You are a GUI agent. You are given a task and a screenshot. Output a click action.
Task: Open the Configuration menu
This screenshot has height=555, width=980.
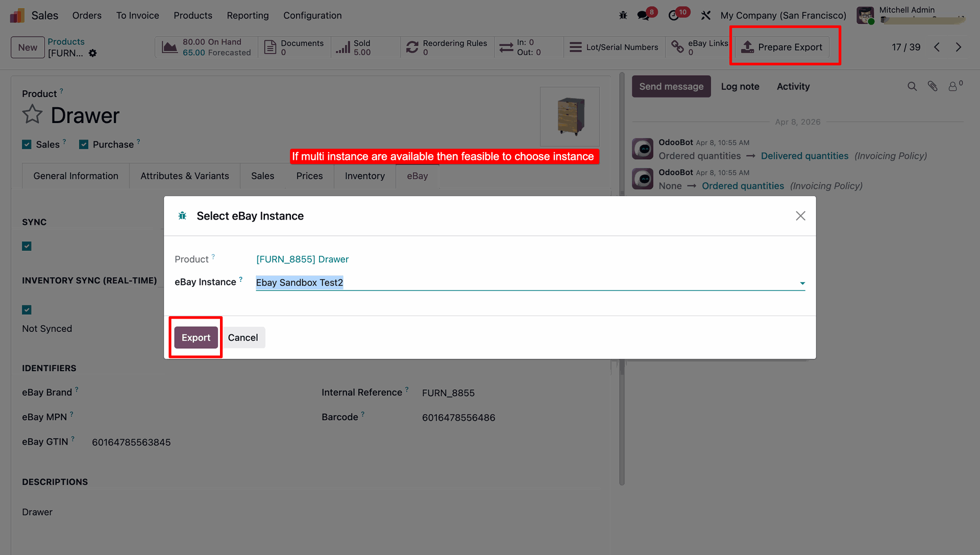pyautogui.click(x=312, y=15)
